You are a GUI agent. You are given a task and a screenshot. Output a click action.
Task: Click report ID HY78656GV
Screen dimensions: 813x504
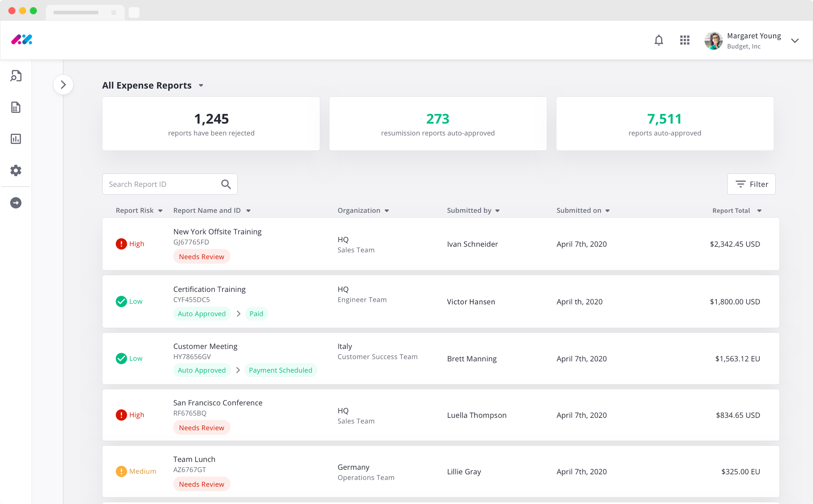click(192, 357)
